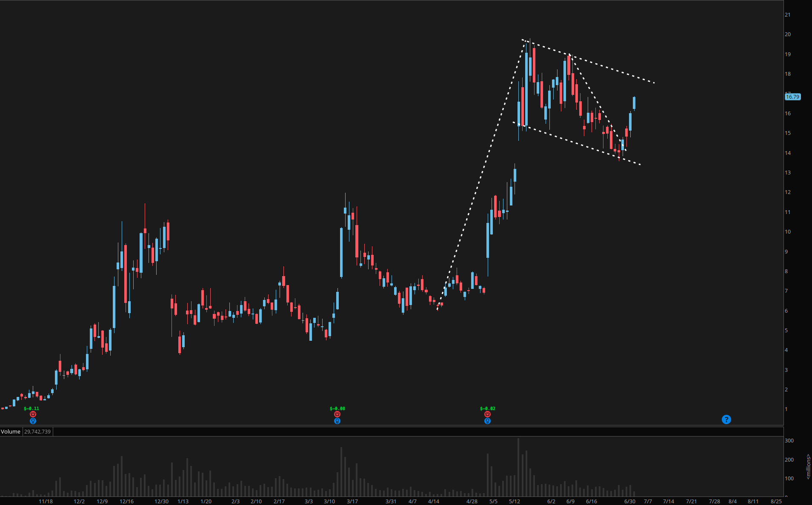
Task: Click the 10 price level on price axis
Action: point(788,232)
